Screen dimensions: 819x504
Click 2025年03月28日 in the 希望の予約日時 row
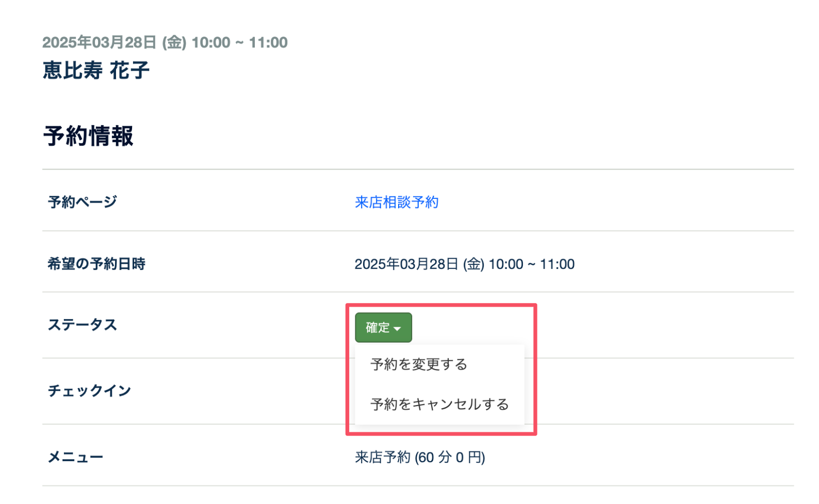pyautogui.click(x=406, y=264)
